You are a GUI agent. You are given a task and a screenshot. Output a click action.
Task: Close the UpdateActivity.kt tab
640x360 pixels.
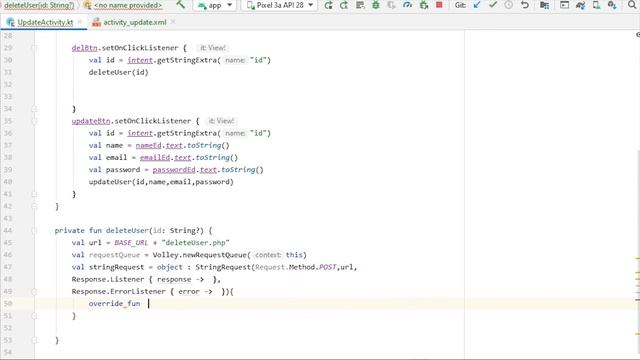(80, 22)
